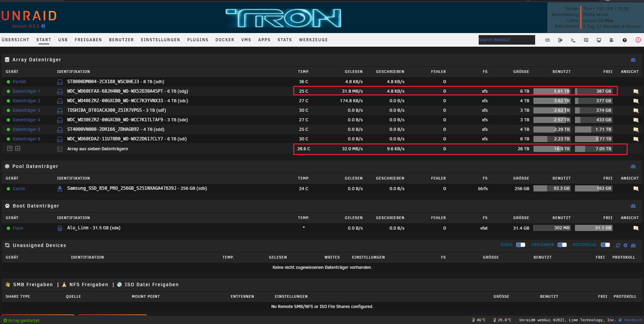Open Unassigned Devices settings gear
The image size is (644, 324).
(x=625, y=245)
